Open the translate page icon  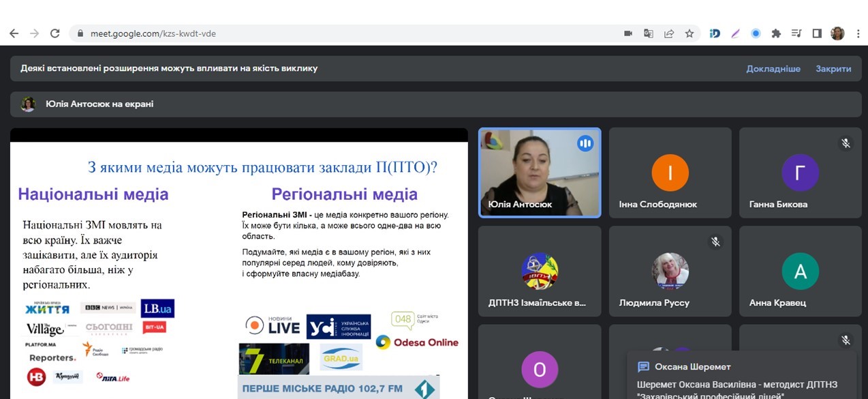point(649,33)
